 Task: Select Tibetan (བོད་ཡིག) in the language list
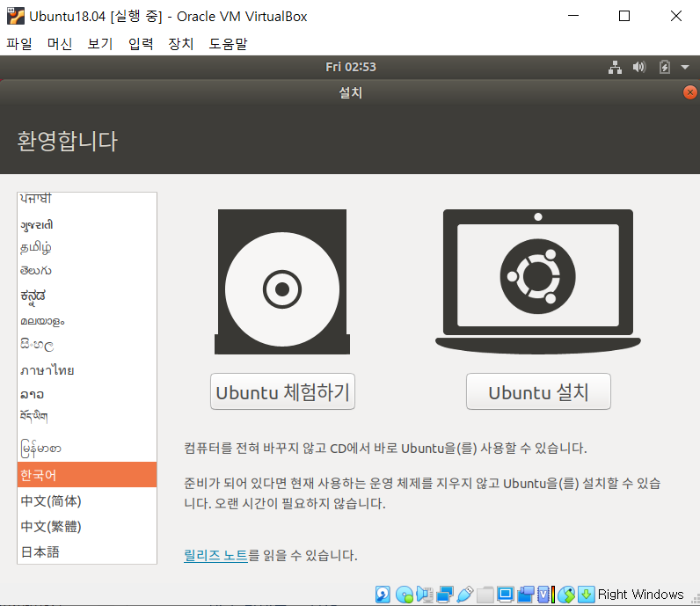[x=87, y=416]
